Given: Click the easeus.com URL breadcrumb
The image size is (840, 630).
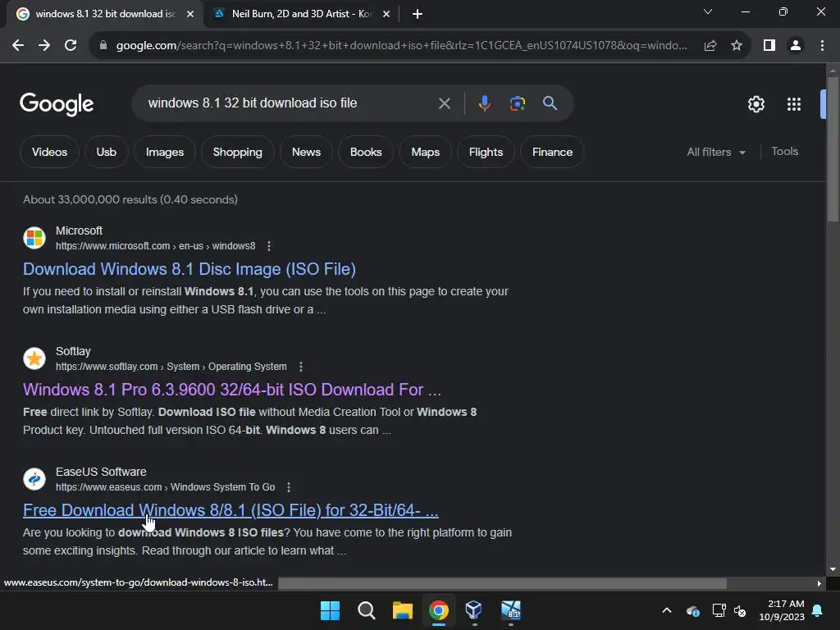Looking at the screenshot, I should (x=165, y=487).
